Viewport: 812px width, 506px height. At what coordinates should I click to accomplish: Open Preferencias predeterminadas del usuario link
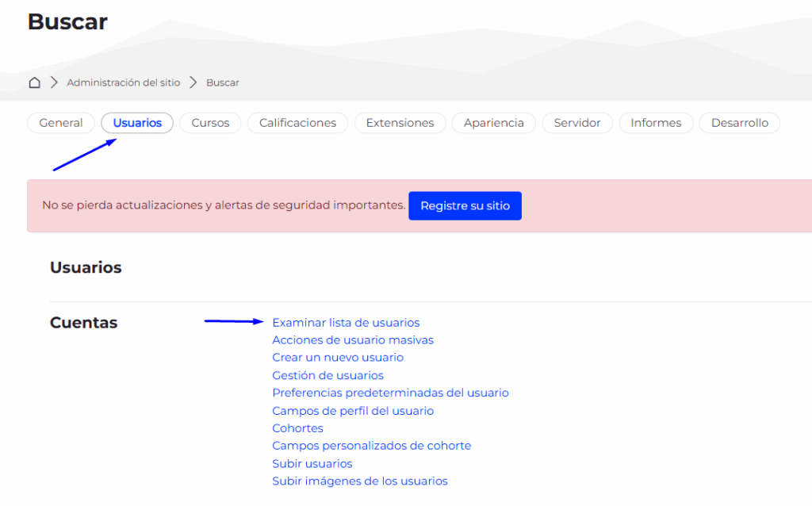pyautogui.click(x=390, y=393)
